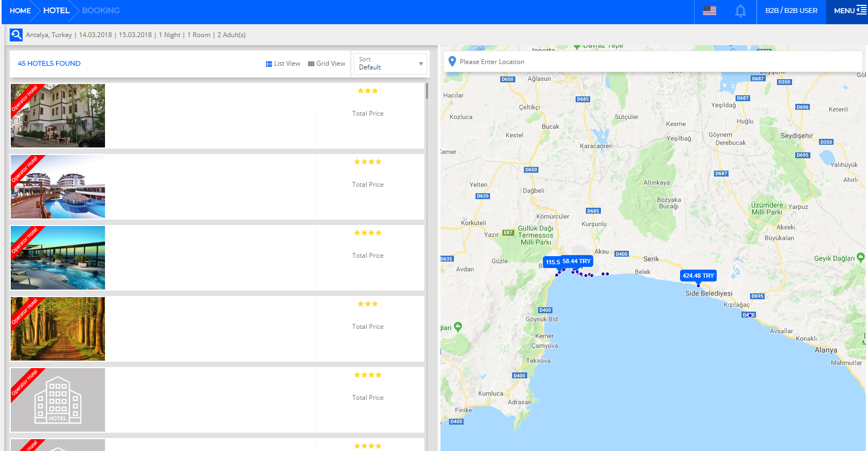This screenshot has width=868, height=451.
Task: Click the BOOKING breadcrumb step
Action: (x=101, y=11)
